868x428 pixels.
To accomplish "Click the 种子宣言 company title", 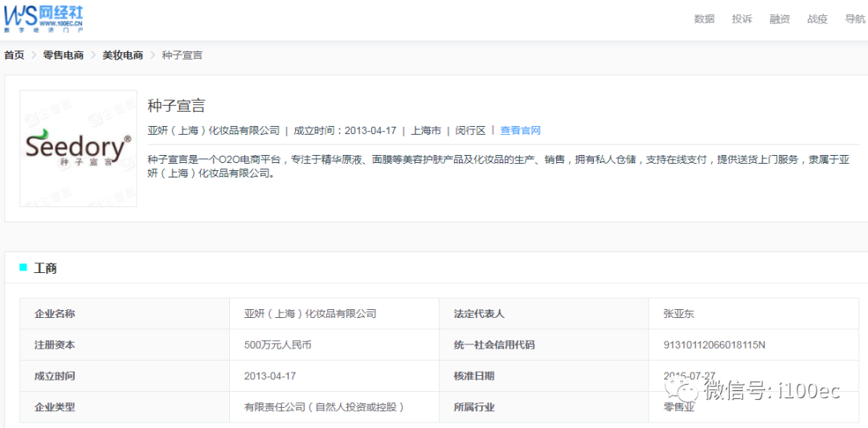I will click(177, 106).
